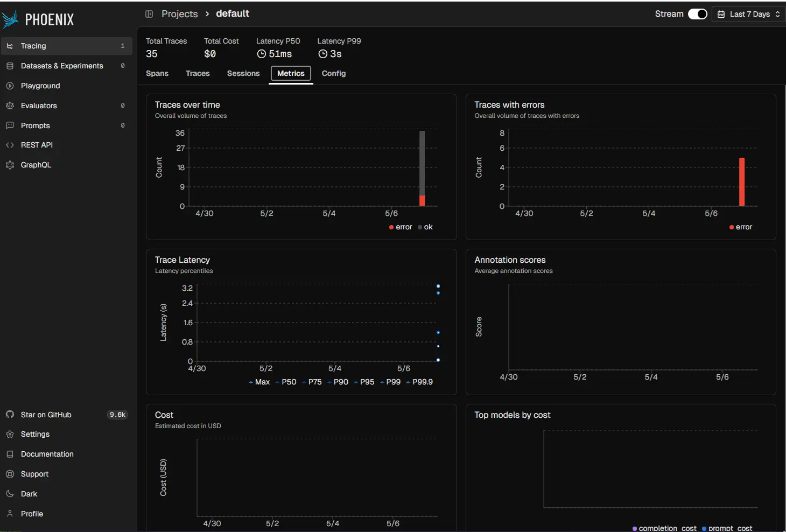Click the Documentation book icon
The width and height of the screenshot is (786, 532).
click(10, 454)
